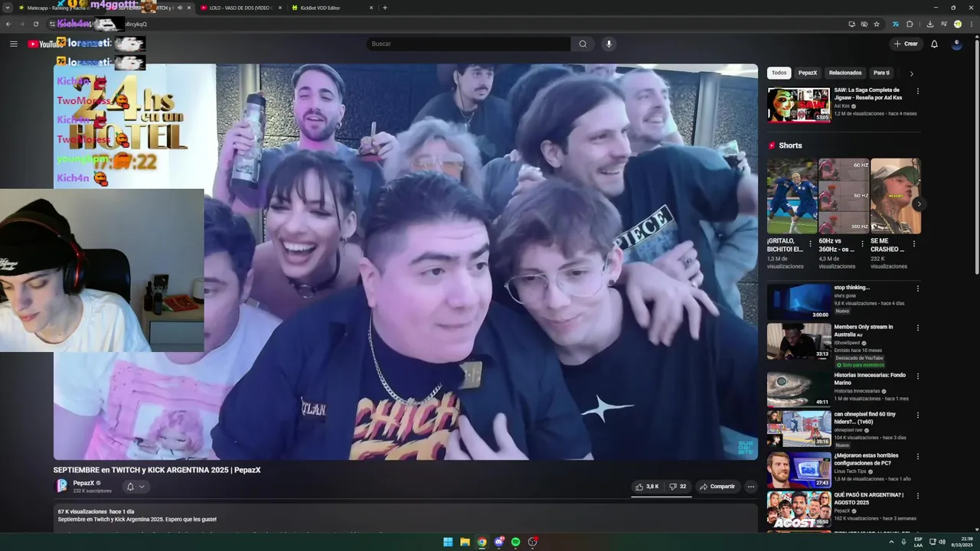Image resolution: width=980 pixels, height=551 pixels.
Task: Open YouTube notifications bell
Action: pyautogui.click(x=934, y=44)
